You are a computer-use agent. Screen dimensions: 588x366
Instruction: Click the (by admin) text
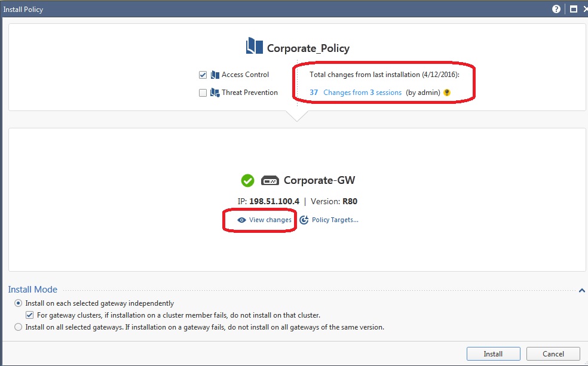423,93
